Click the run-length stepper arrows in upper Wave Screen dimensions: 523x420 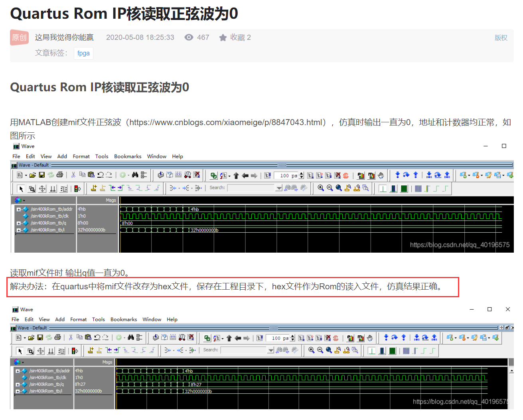(301, 175)
